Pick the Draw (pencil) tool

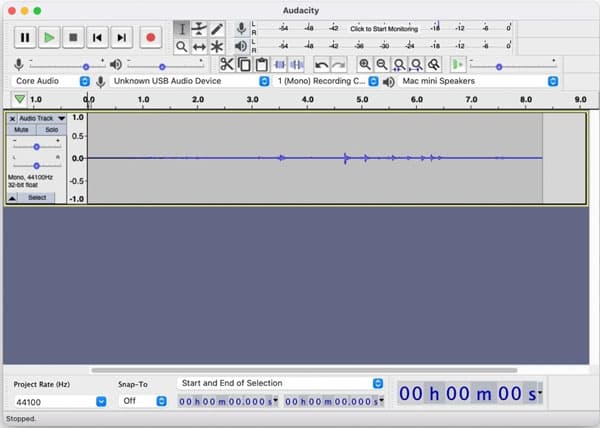(217, 28)
